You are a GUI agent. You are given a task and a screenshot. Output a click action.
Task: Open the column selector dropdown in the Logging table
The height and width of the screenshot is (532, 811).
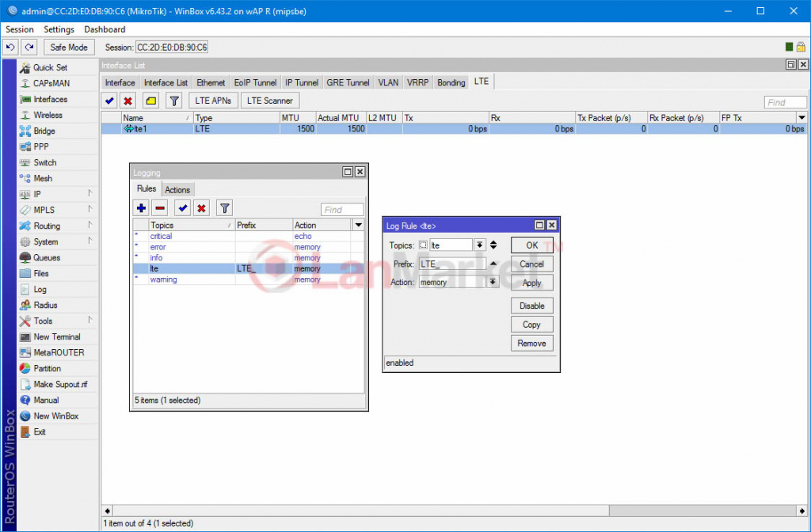(358, 226)
